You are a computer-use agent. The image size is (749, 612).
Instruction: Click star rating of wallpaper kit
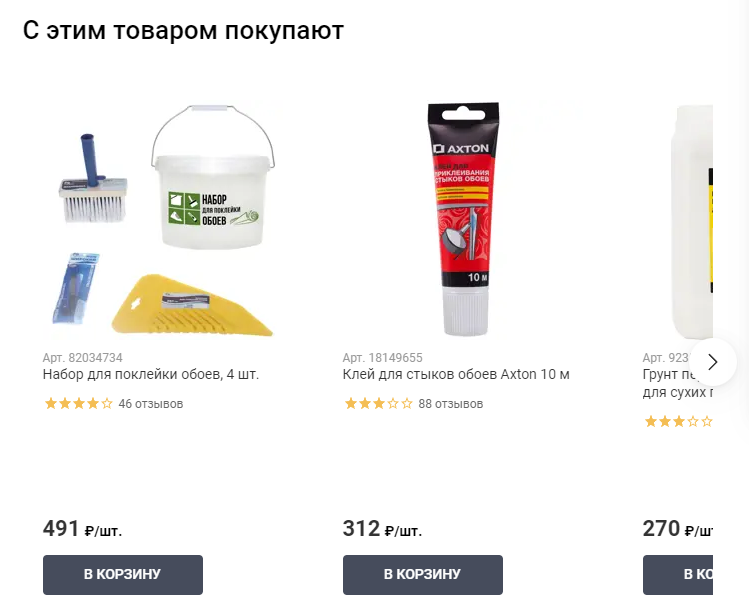pyautogui.click(x=78, y=404)
